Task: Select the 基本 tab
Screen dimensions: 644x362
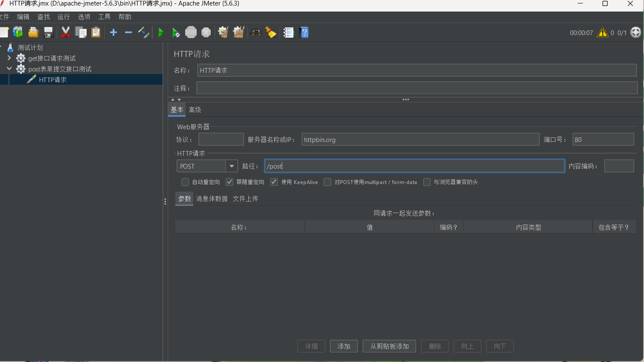Action: pos(177,110)
